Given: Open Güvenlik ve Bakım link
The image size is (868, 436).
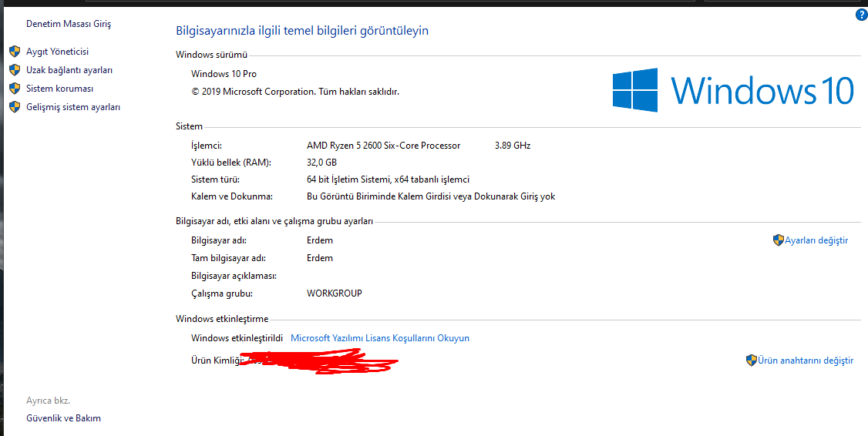Looking at the screenshot, I should pyautogui.click(x=64, y=418).
